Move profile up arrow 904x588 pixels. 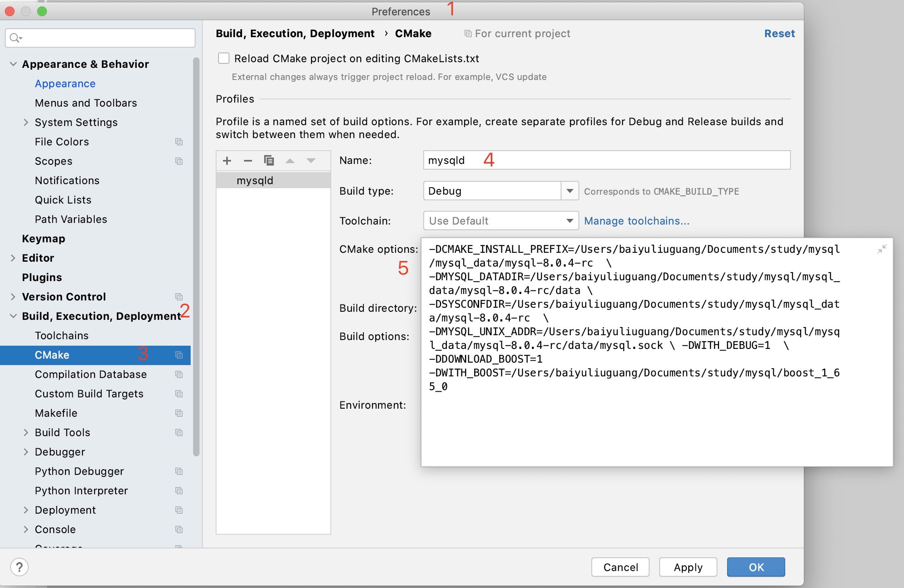(290, 161)
